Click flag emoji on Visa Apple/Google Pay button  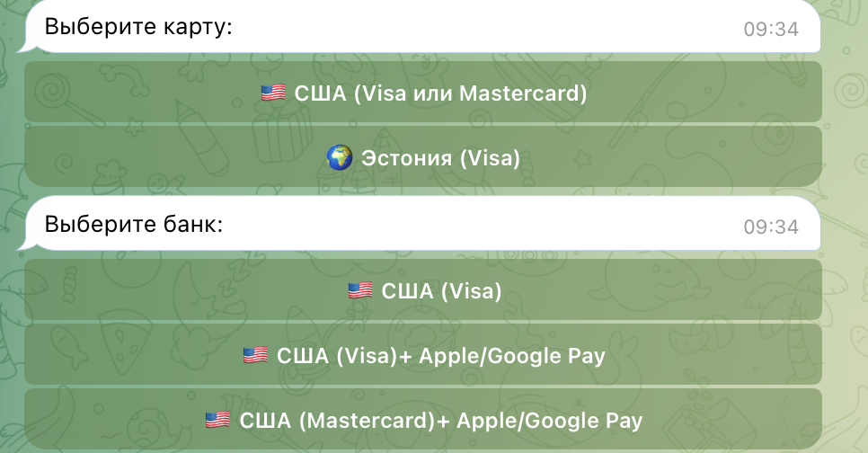[x=255, y=355]
